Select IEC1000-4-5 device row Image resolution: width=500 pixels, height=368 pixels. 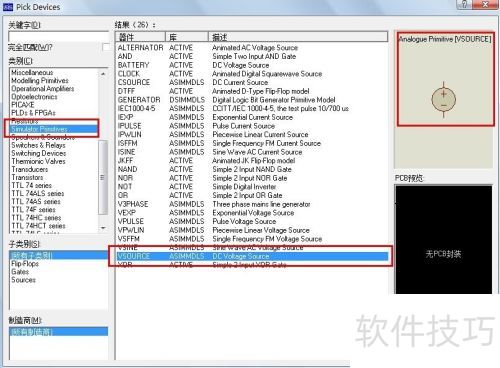click(x=252, y=108)
